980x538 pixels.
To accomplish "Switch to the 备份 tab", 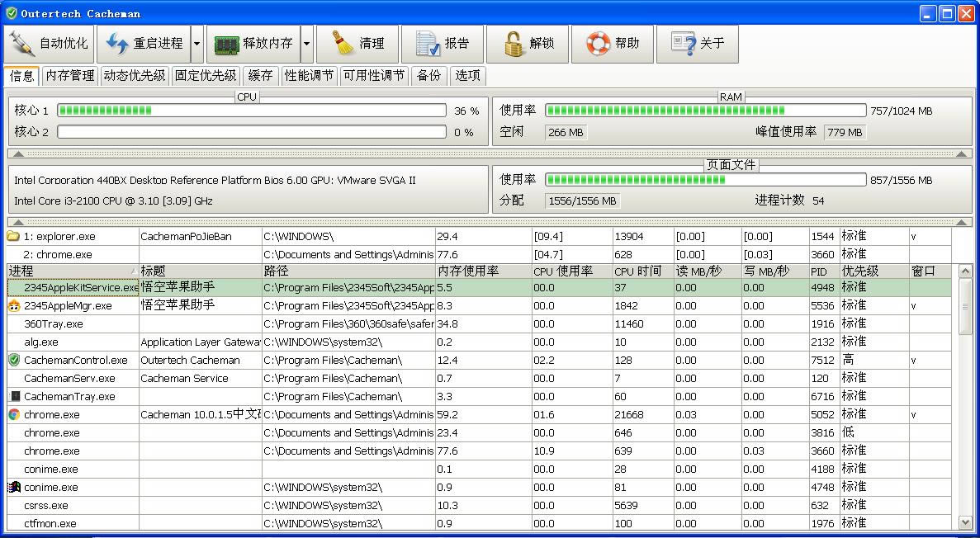I will point(428,76).
